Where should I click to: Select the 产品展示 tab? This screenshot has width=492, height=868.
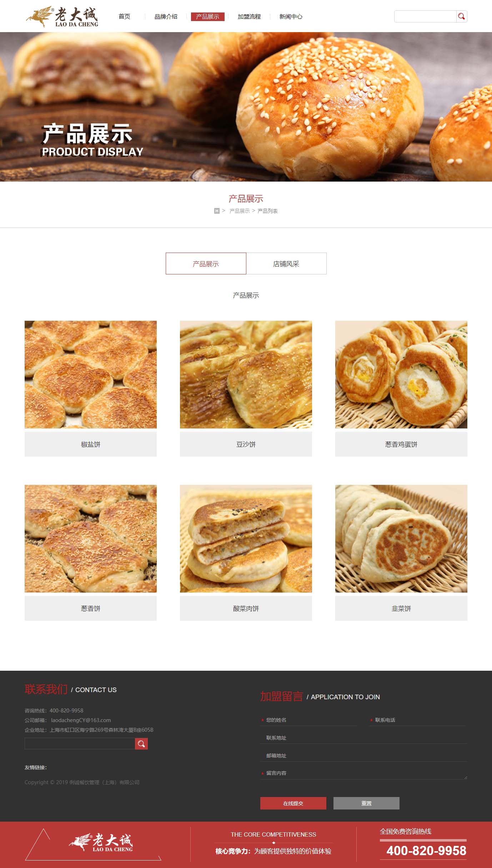point(206,264)
